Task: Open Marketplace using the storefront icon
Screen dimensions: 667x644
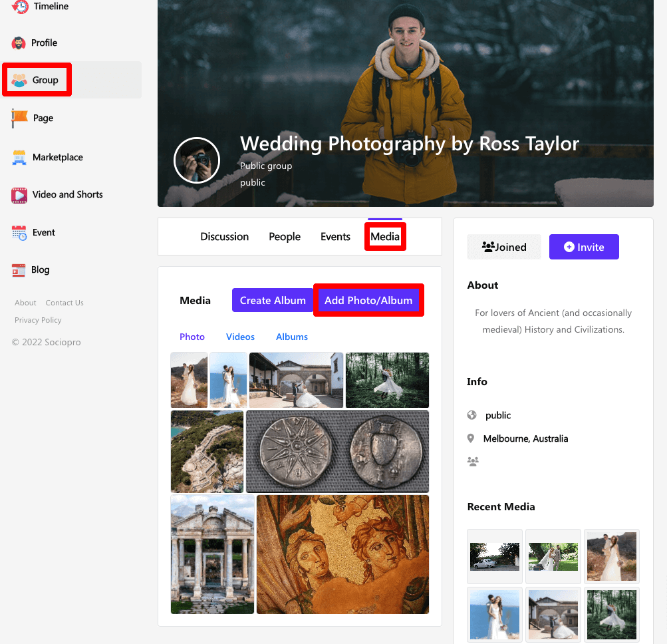Action: coord(19,158)
